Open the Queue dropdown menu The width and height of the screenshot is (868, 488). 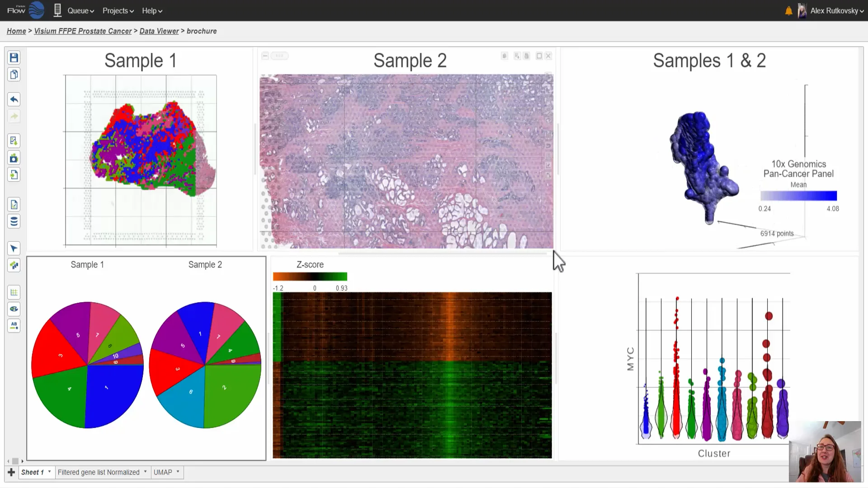(80, 11)
